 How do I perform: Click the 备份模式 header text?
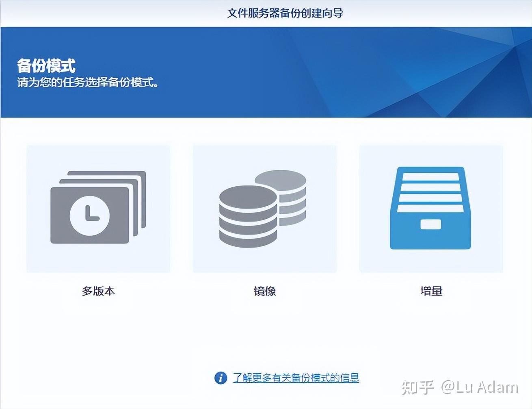47,64
